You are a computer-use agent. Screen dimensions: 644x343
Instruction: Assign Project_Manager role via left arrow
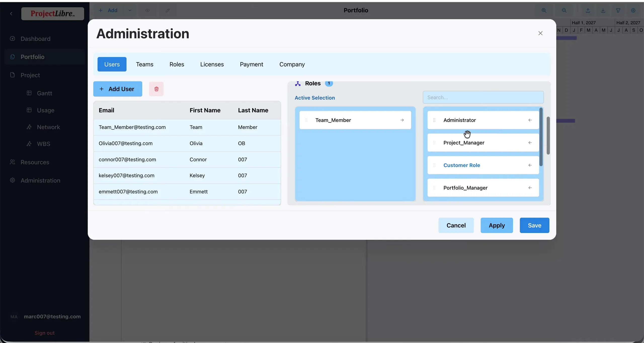pos(530,143)
